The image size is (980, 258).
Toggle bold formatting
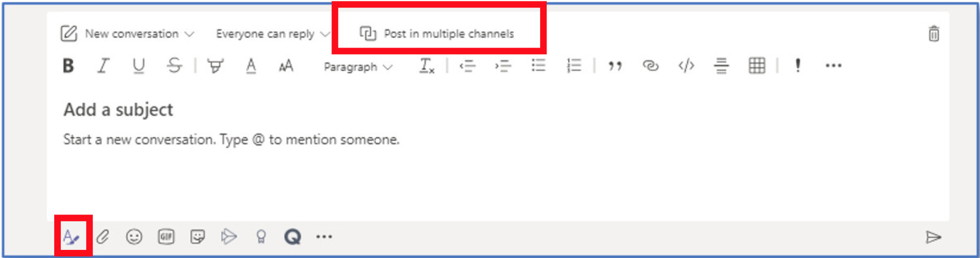pyautogui.click(x=68, y=66)
